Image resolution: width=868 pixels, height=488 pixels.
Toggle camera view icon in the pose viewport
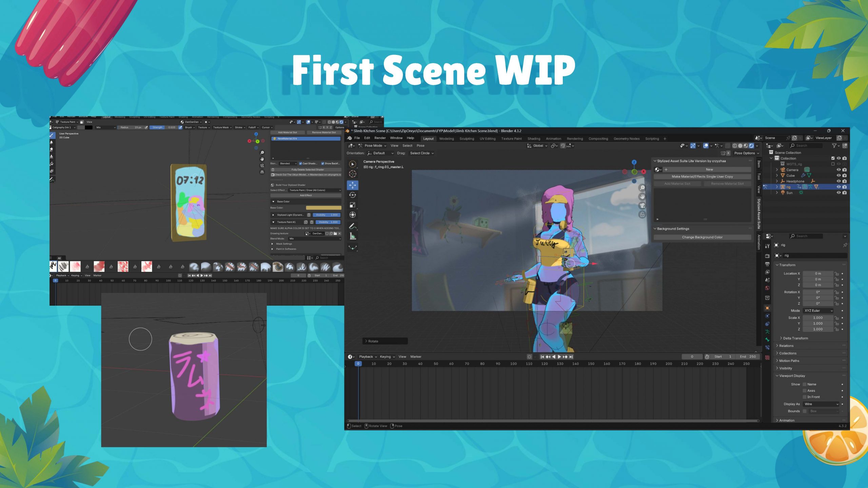point(642,206)
